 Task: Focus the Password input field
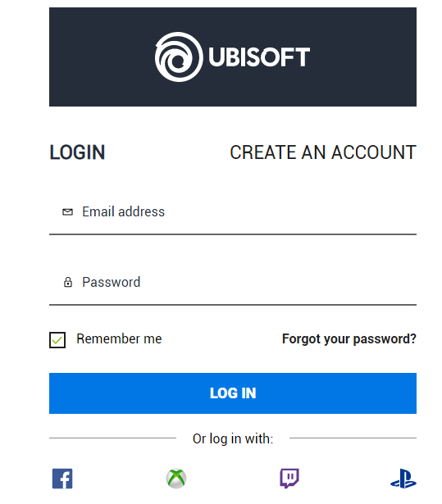tap(233, 282)
